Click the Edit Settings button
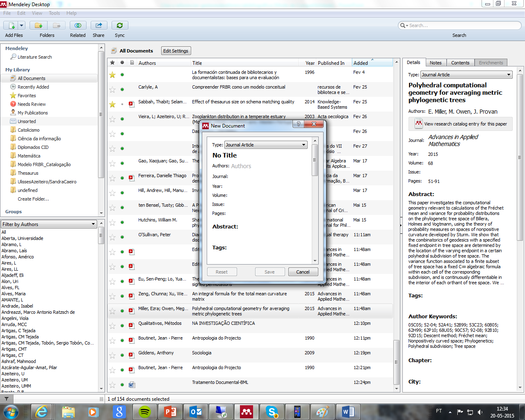Image resolution: width=525 pixels, height=420 pixels. point(176,51)
